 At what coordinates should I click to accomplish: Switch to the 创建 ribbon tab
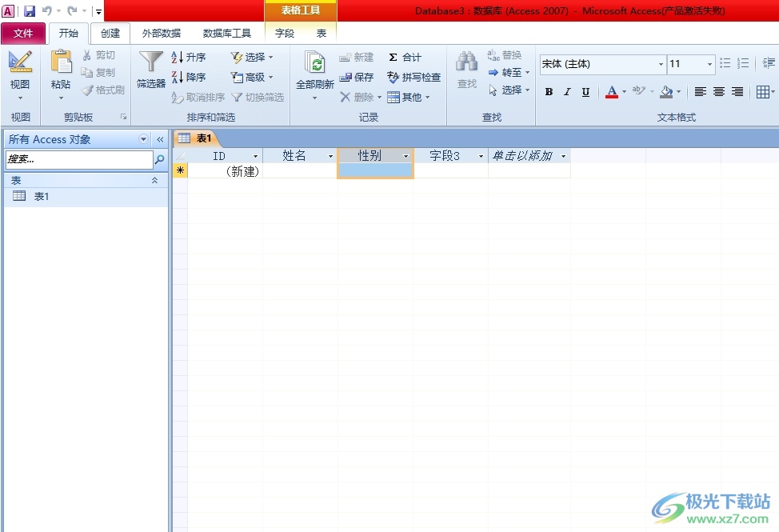pos(110,34)
